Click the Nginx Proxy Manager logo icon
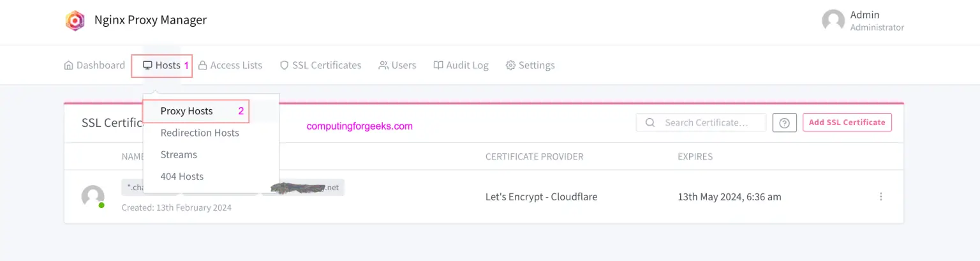 [x=75, y=20]
